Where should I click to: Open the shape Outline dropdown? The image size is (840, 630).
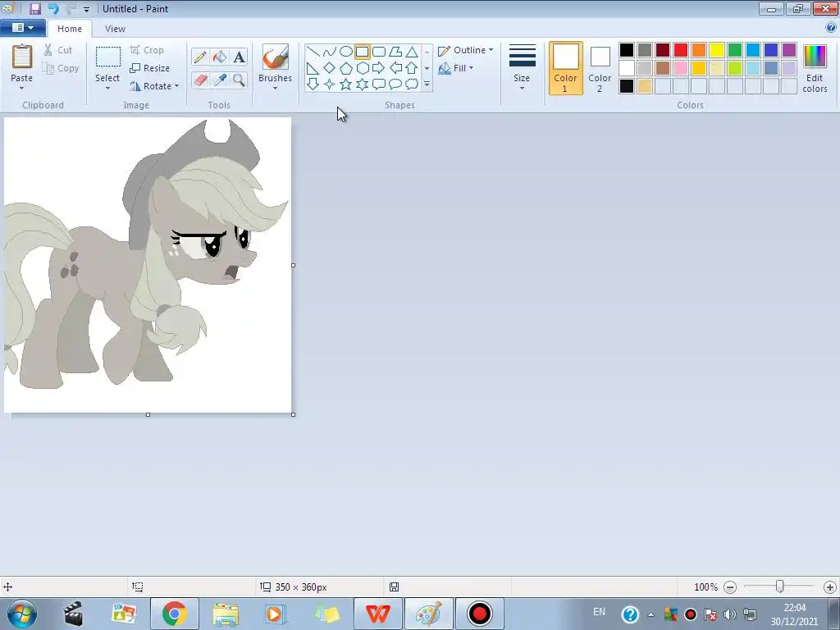click(x=466, y=50)
